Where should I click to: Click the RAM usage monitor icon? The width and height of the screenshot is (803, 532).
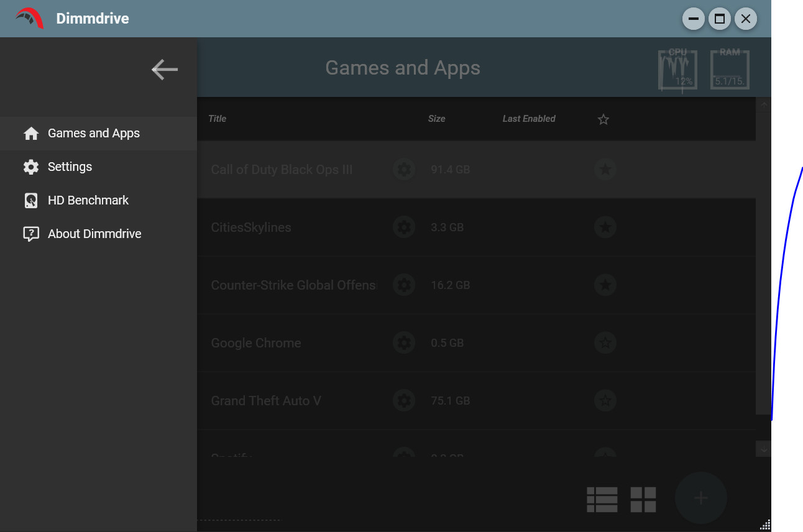[x=729, y=70]
